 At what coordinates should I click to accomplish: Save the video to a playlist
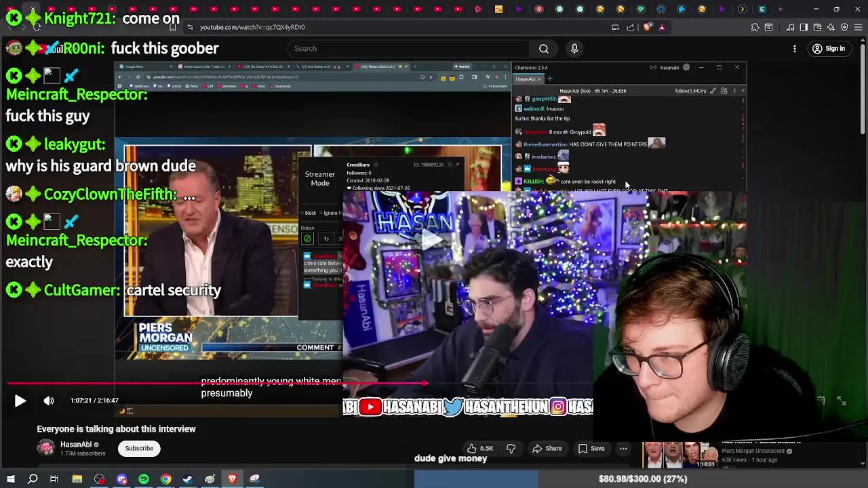(591, 448)
